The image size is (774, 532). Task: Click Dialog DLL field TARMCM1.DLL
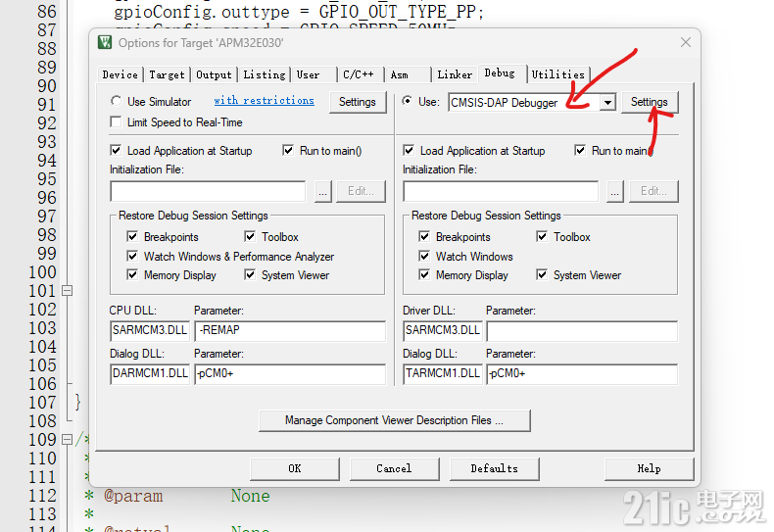[443, 374]
